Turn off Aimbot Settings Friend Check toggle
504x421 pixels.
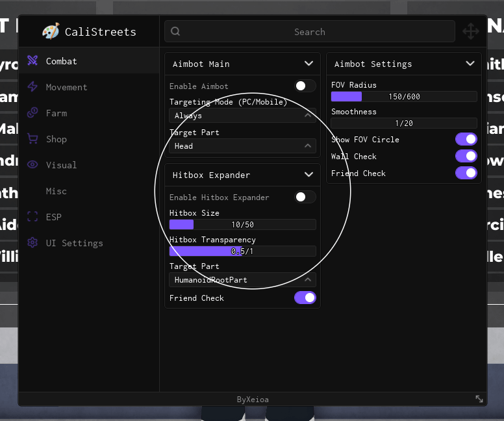pos(466,173)
